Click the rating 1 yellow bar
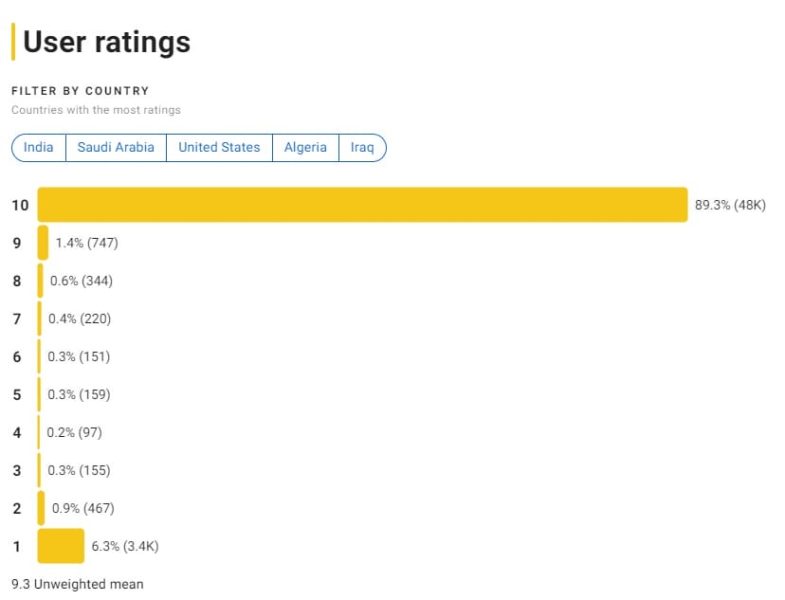785x600 pixels. (x=61, y=545)
